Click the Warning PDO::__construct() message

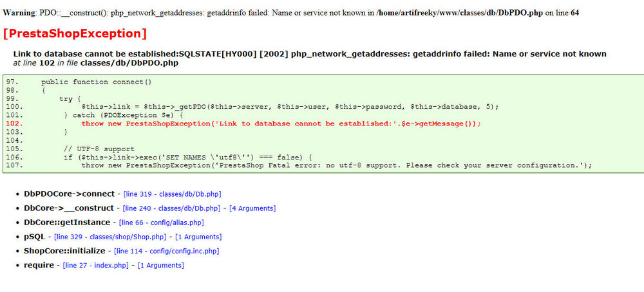click(291, 13)
